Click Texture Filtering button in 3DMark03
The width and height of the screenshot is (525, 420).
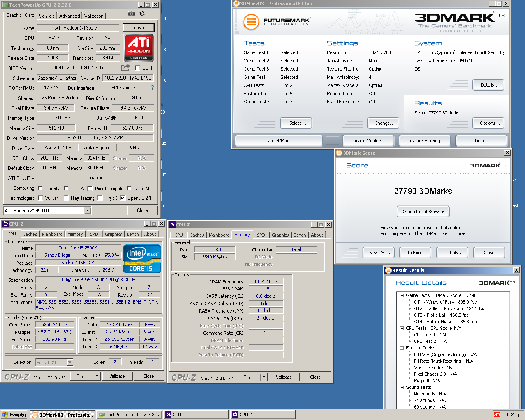[426, 141]
